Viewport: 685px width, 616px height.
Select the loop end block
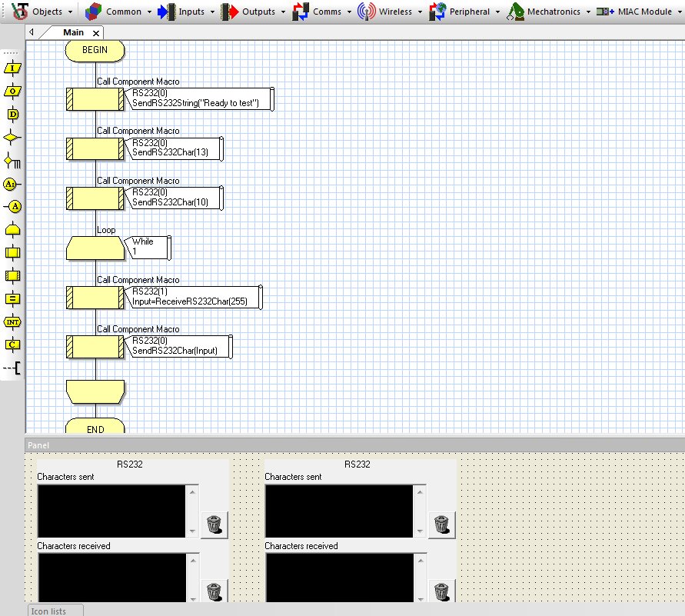pos(95,391)
